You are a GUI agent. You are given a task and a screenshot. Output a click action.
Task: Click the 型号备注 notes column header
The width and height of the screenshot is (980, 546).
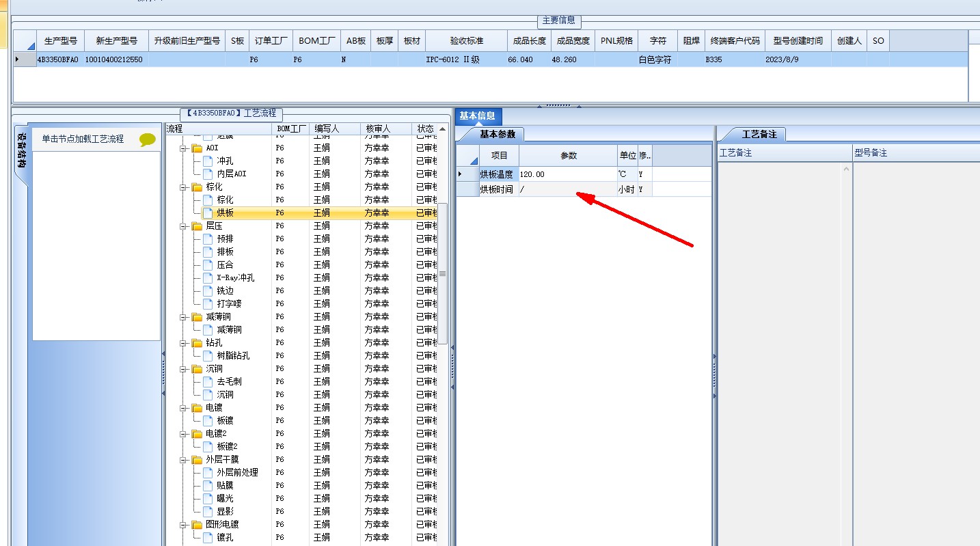point(916,153)
